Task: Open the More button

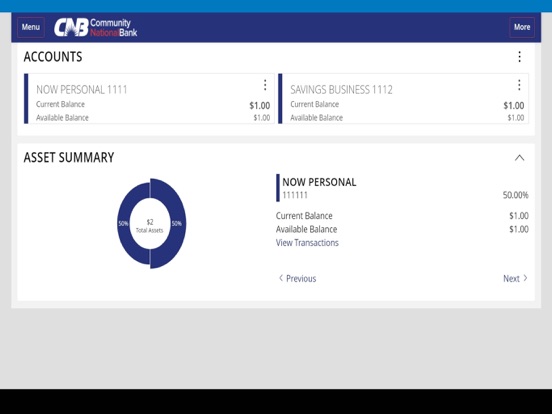Action: [522, 27]
